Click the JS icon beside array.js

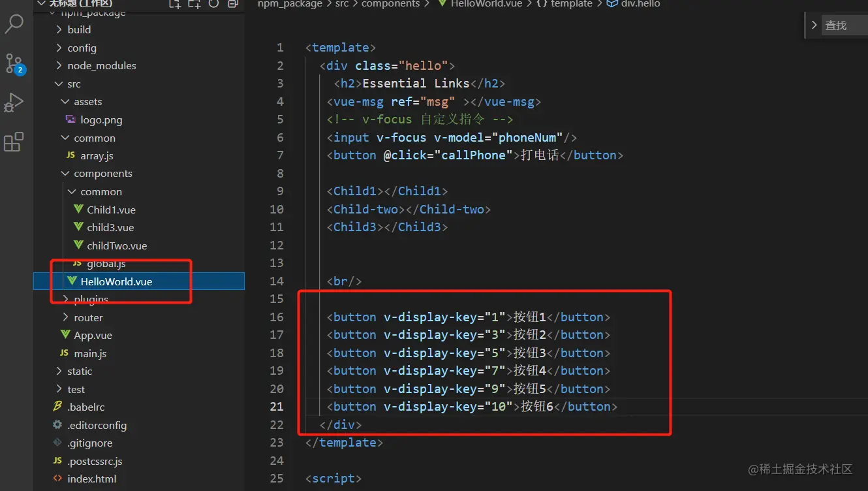click(x=70, y=155)
